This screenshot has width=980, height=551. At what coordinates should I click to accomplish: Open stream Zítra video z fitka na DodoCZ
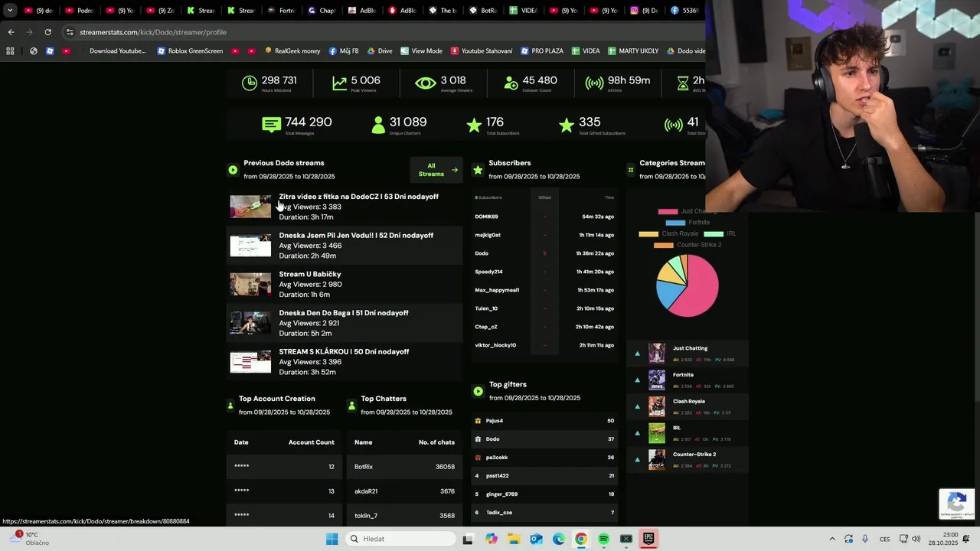coord(358,197)
